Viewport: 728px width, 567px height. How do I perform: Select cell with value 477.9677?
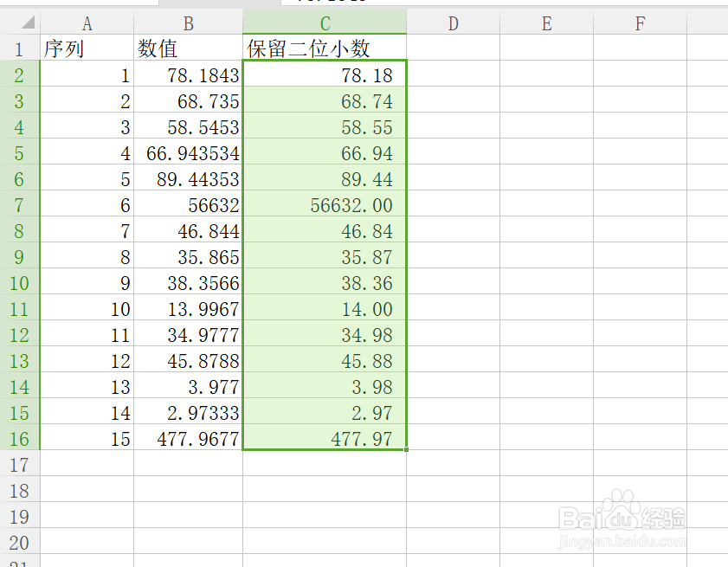pyautogui.click(x=188, y=437)
